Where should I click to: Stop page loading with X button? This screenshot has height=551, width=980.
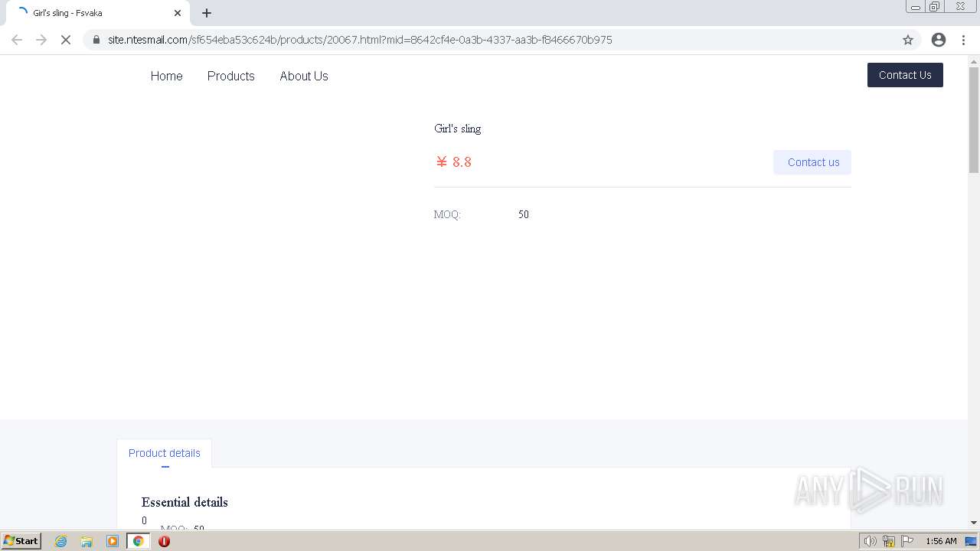tap(66, 40)
